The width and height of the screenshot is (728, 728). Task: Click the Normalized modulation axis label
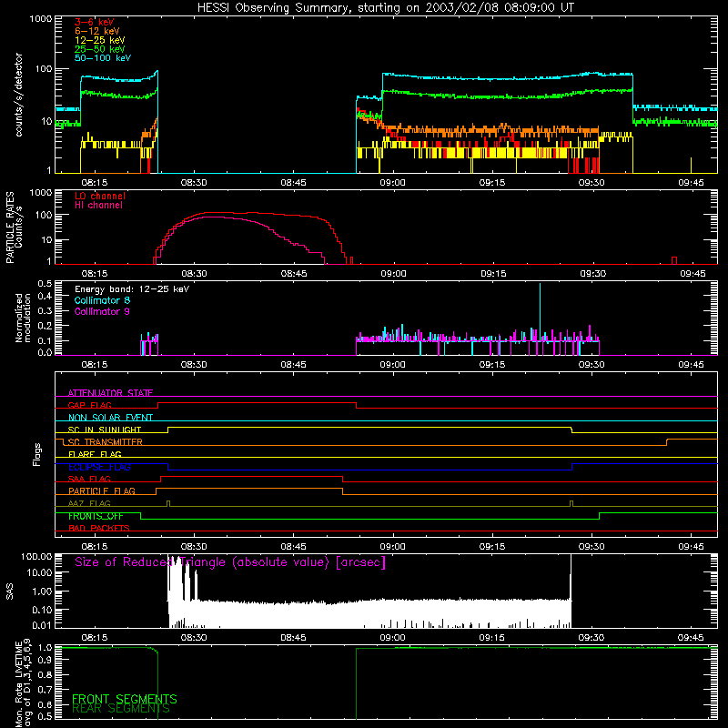tap(23, 318)
